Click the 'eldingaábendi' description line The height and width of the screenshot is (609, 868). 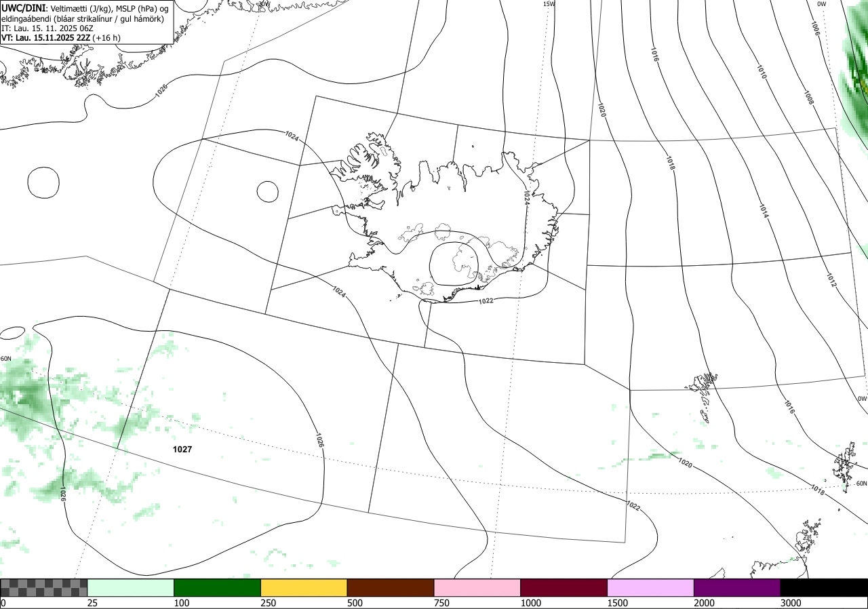[x=82, y=19]
